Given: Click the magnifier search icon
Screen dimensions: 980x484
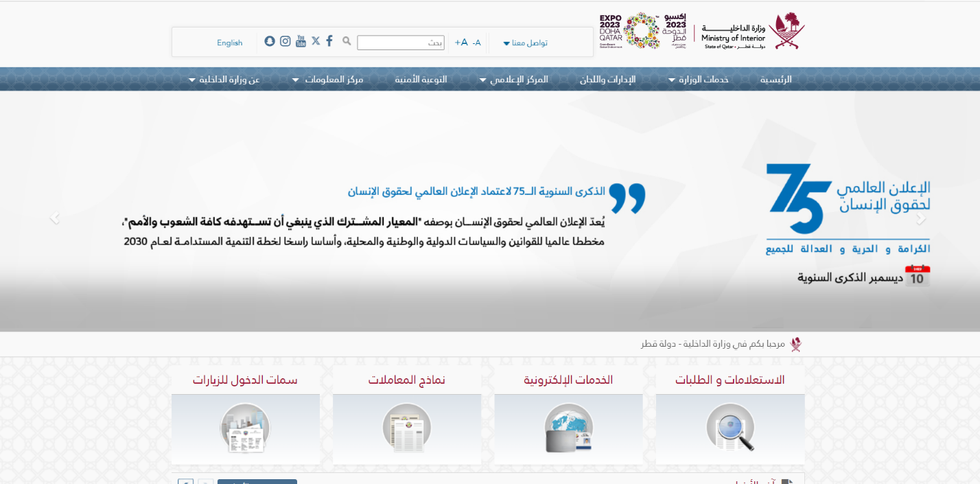Looking at the screenshot, I should pos(347,41).
